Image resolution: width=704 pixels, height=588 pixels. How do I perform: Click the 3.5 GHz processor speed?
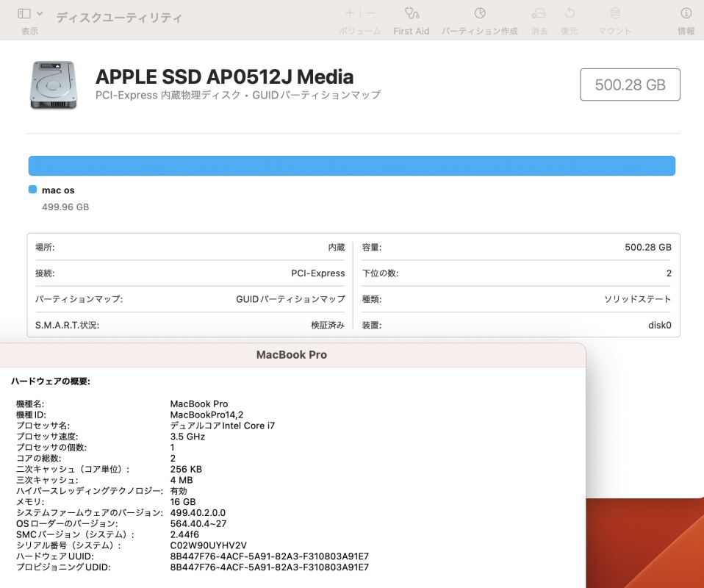(x=187, y=437)
